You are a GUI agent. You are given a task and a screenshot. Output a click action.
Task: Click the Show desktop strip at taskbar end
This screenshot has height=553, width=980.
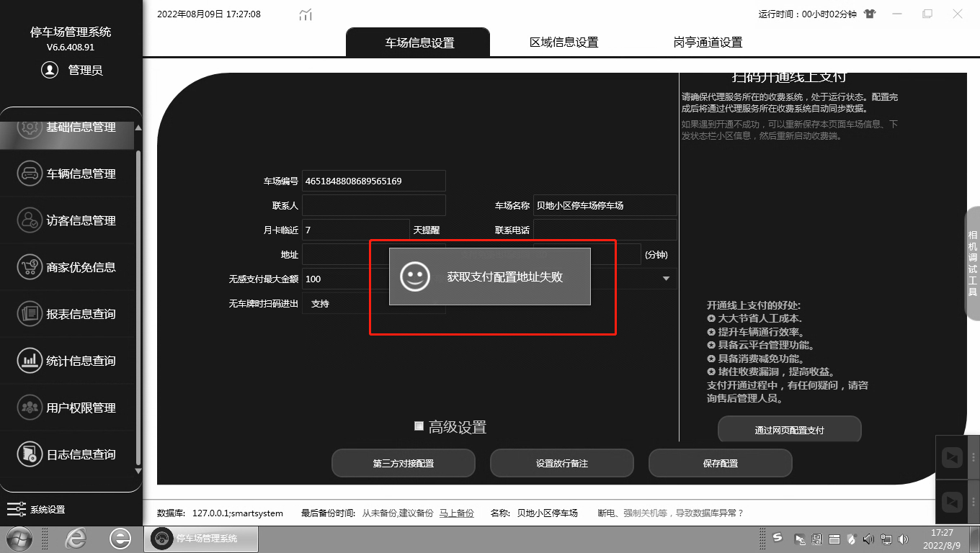coord(975,539)
